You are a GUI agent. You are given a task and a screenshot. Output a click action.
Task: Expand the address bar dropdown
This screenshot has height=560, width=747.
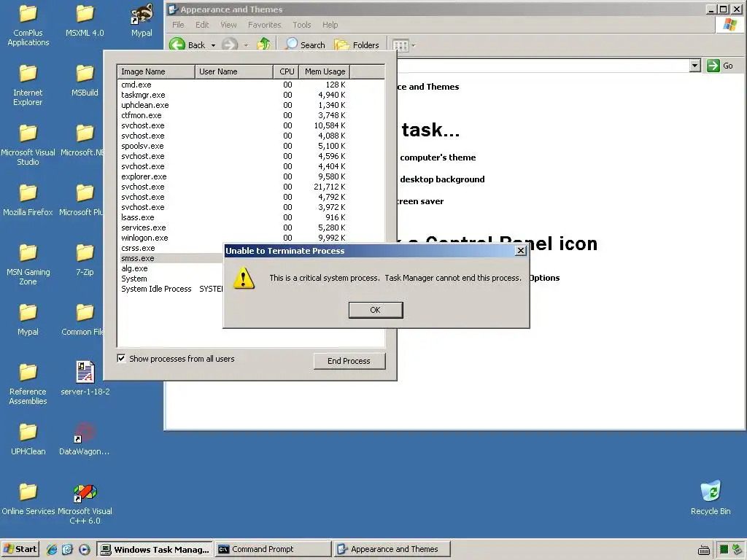[x=695, y=66]
